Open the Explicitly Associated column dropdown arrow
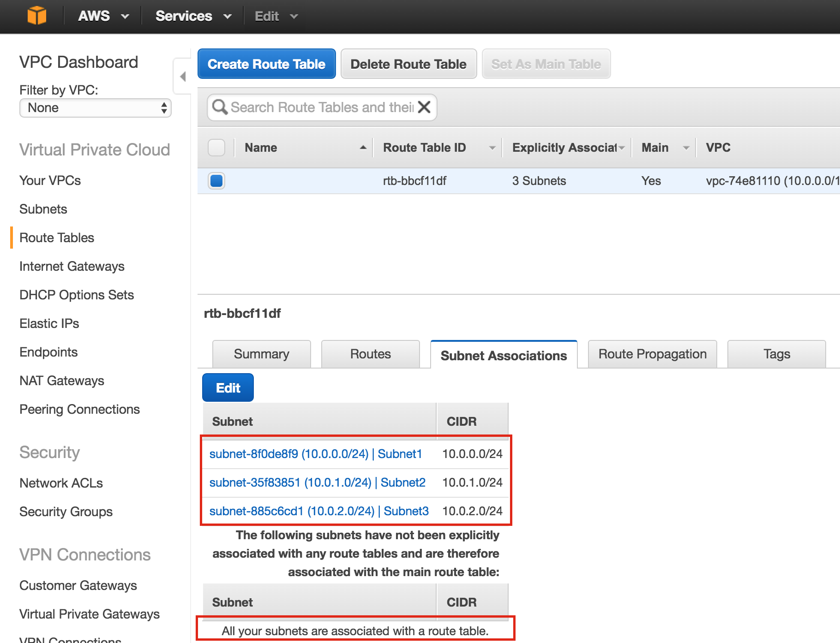This screenshot has height=643, width=840. 622,148
